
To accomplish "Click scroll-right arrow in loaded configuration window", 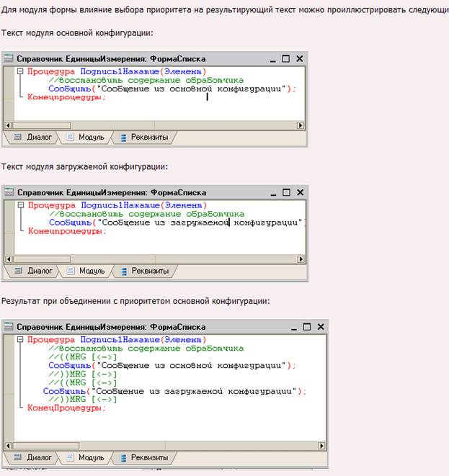I will pos(301,259).
